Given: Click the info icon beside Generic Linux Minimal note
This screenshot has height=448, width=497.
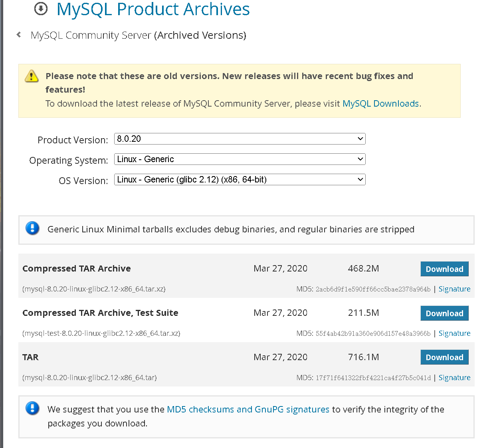Looking at the screenshot, I should (32, 228).
